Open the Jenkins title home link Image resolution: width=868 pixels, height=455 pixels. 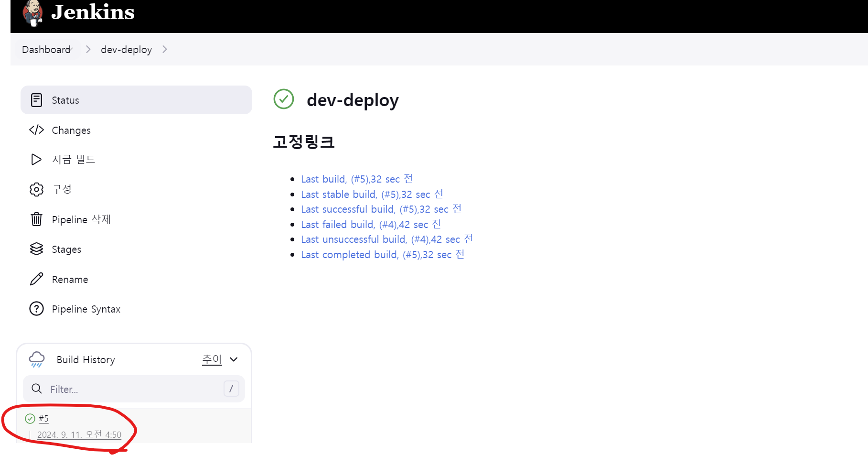(93, 12)
